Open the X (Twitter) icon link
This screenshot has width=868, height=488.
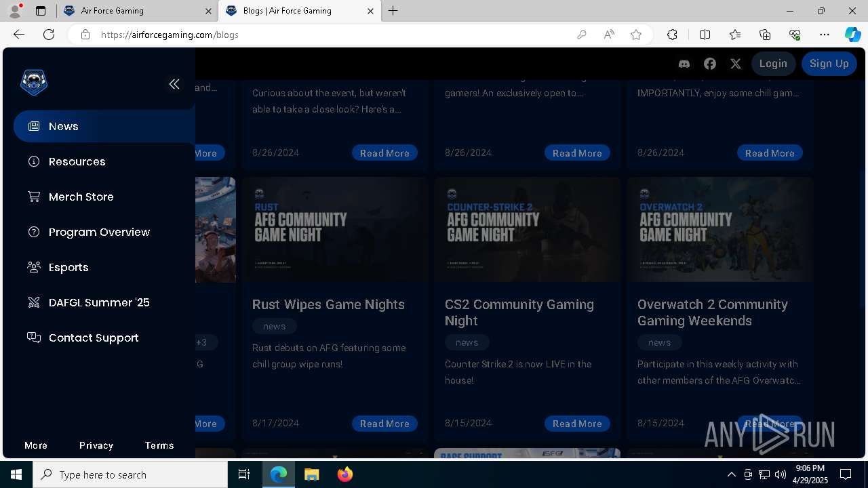click(736, 64)
